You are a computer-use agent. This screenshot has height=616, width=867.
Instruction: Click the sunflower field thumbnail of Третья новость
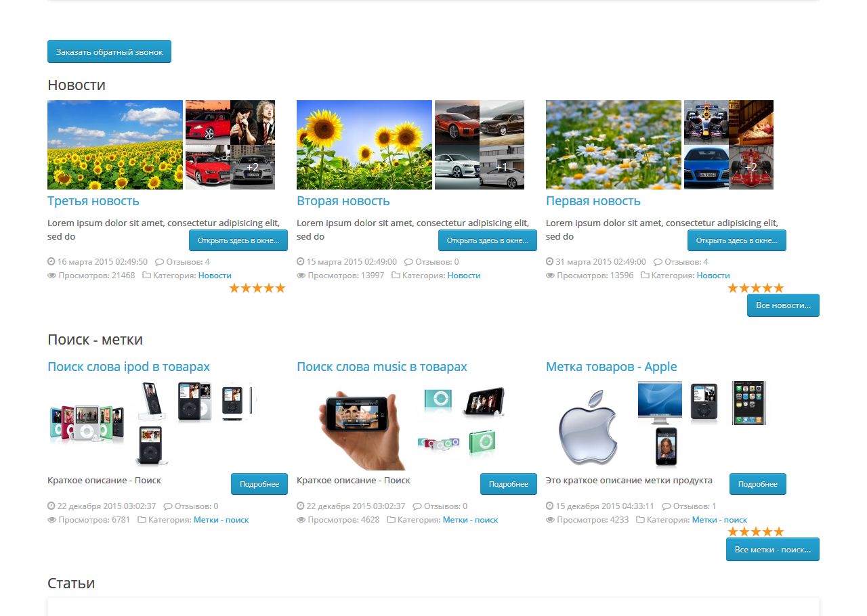pos(115,145)
